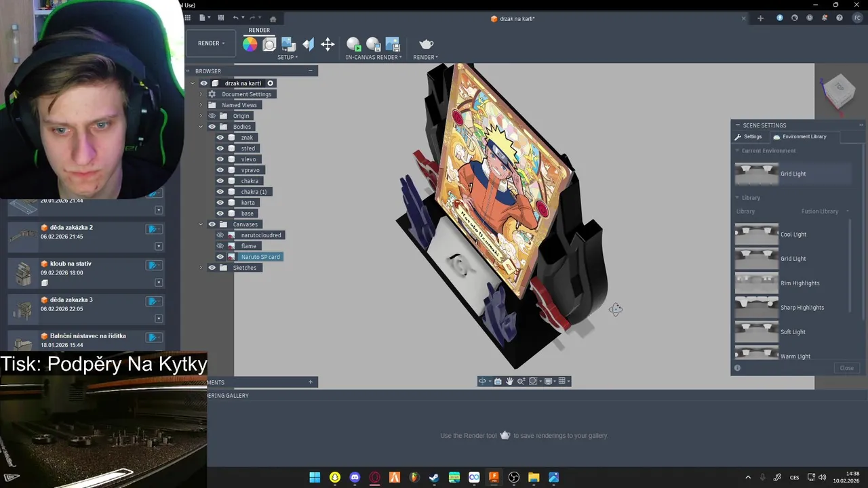Open the notifications bell icon
Viewport: 868px width, 488px height.
[826, 18]
